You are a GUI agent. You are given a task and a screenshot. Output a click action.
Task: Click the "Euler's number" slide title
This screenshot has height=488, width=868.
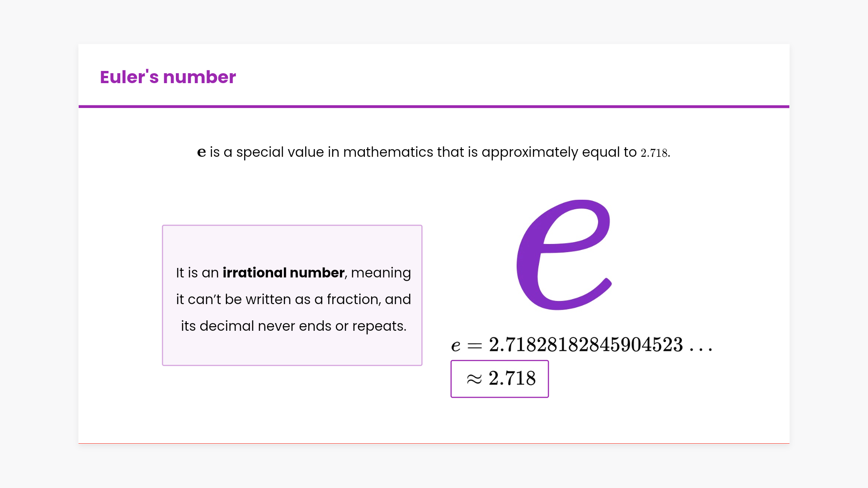pyautogui.click(x=168, y=77)
